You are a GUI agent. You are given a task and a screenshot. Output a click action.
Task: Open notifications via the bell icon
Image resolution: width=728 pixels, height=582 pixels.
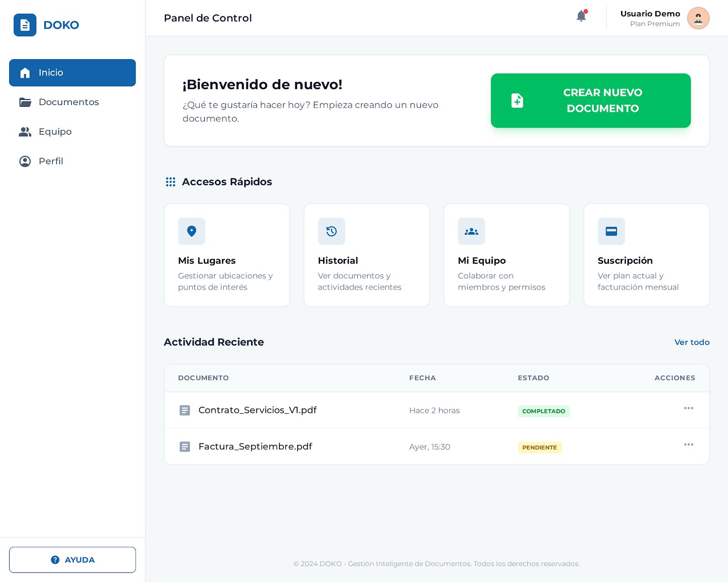[x=581, y=15]
